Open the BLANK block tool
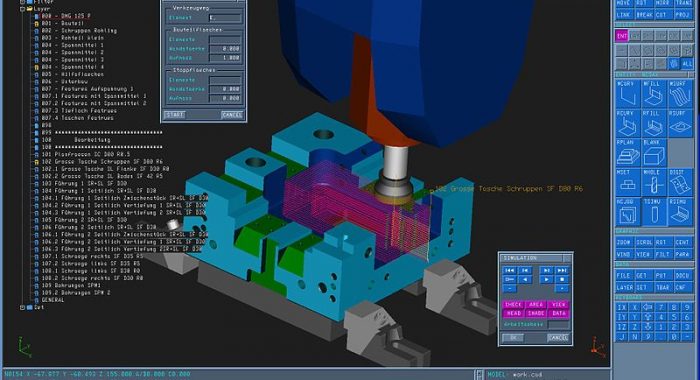The width and height of the screenshot is (700, 380). 654,152
